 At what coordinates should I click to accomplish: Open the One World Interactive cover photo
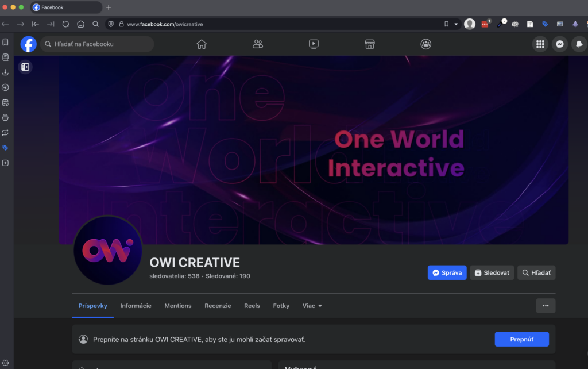314,150
